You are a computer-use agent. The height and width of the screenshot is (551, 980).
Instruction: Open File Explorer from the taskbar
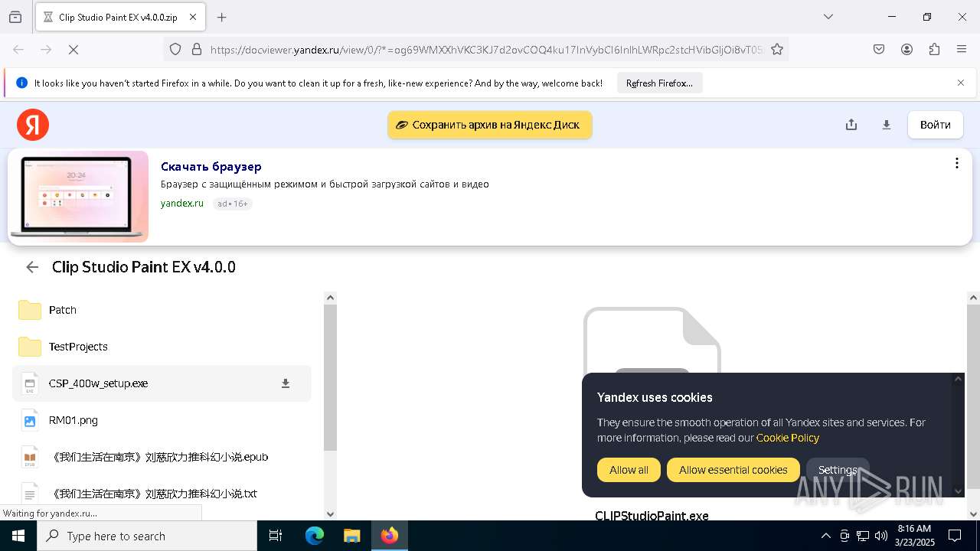coord(351,536)
